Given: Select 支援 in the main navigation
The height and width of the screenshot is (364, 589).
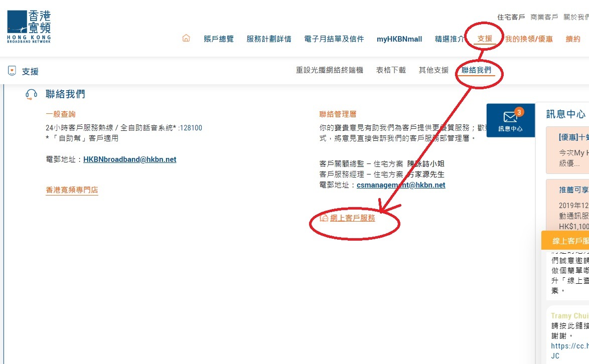Looking at the screenshot, I should coord(485,39).
